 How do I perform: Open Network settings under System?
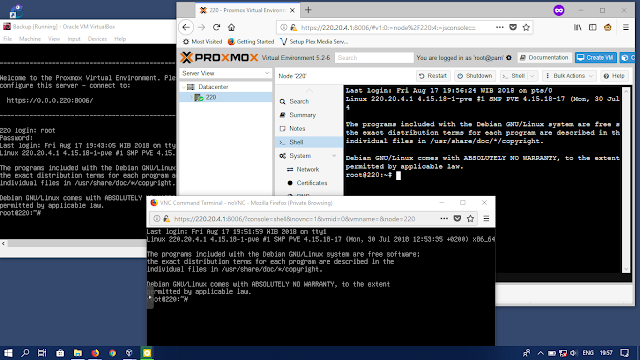tap(309, 169)
